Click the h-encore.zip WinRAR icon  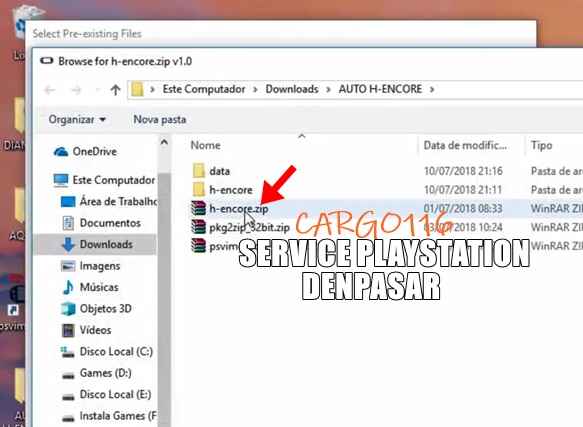point(198,208)
